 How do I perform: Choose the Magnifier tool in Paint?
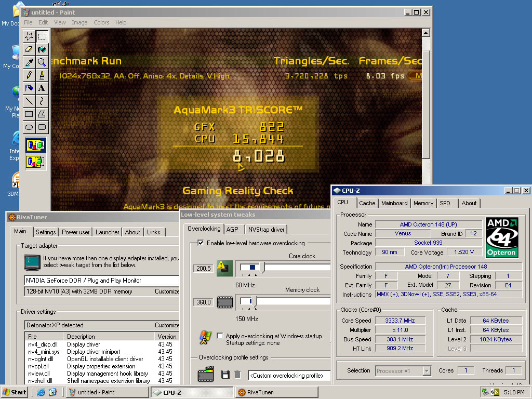[42, 62]
